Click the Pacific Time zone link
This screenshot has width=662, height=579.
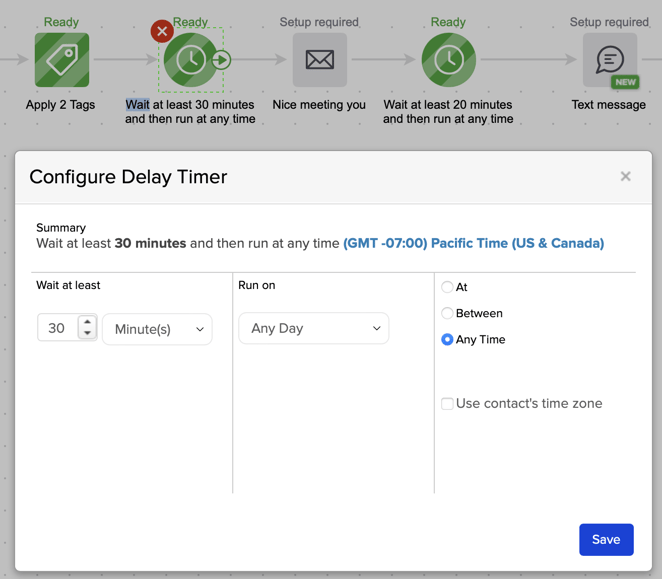473,243
